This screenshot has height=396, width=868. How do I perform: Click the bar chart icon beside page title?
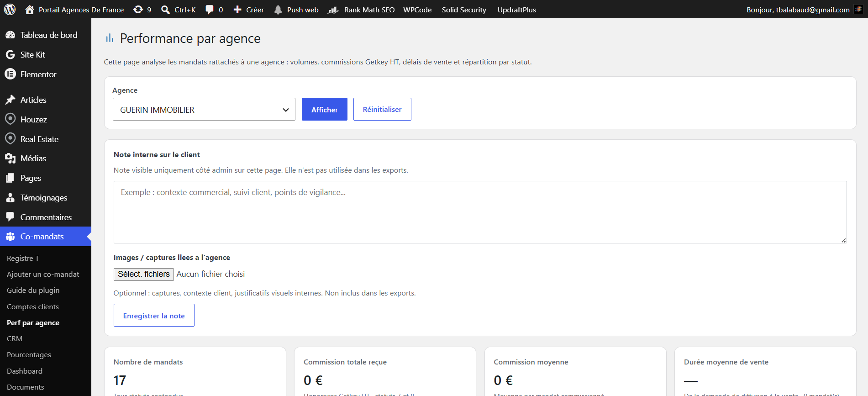coord(110,38)
